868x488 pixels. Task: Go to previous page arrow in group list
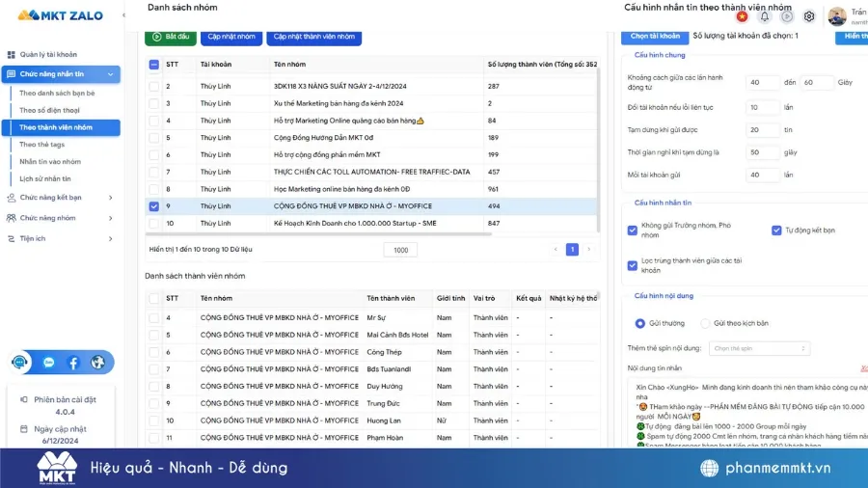[x=556, y=250]
